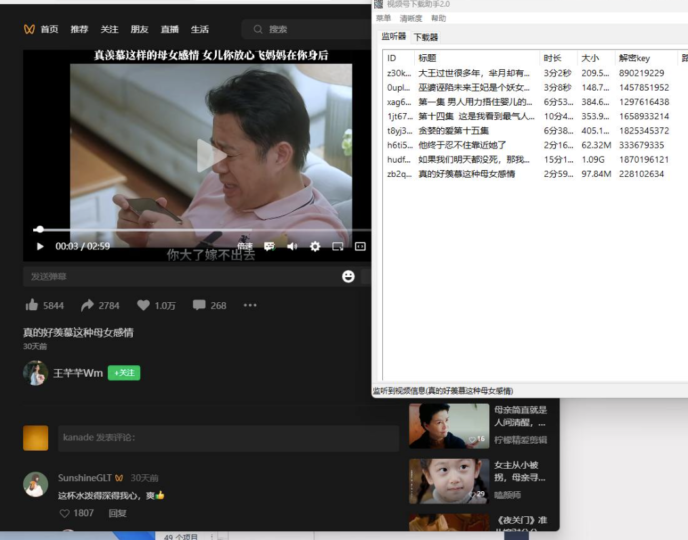Switch to the 下载器 tab

click(x=426, y=37)
